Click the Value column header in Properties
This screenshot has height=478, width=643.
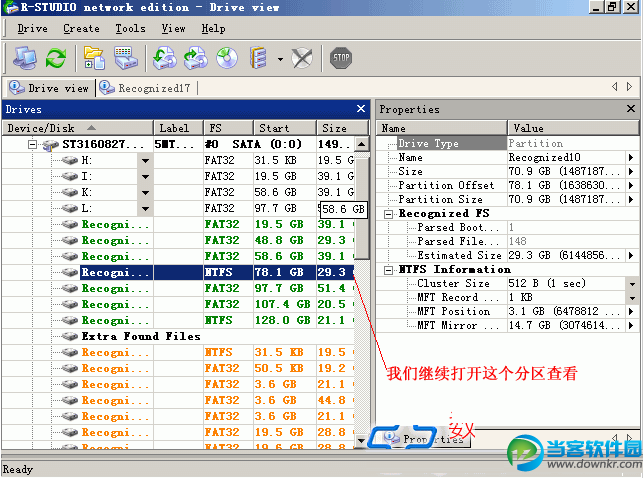(x=573, y=128)
